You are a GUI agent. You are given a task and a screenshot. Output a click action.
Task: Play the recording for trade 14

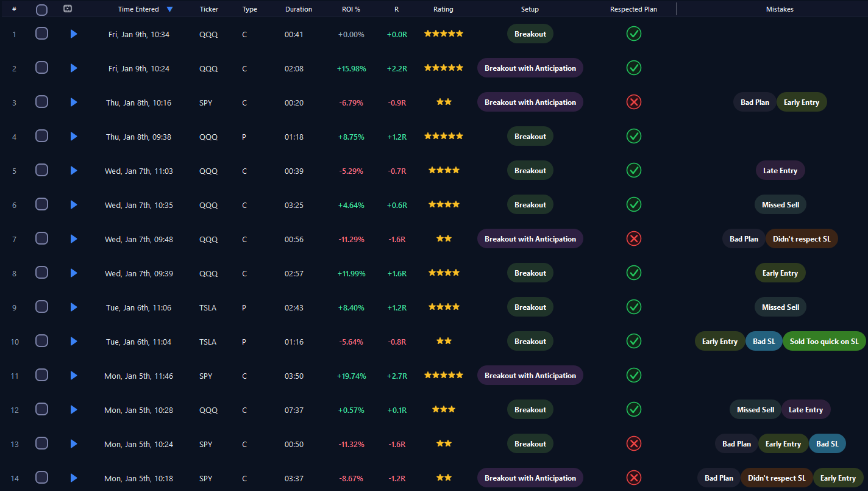(x=74, y=478)
